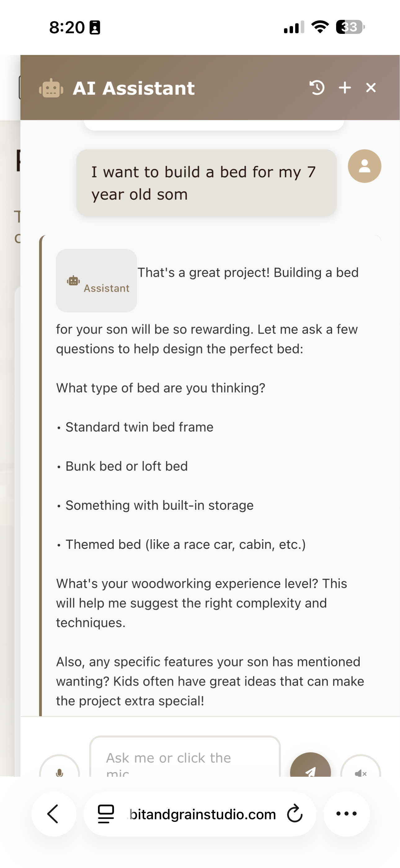Open the chat history icon
The image size is (400, 868).
[x=317, y=88]
